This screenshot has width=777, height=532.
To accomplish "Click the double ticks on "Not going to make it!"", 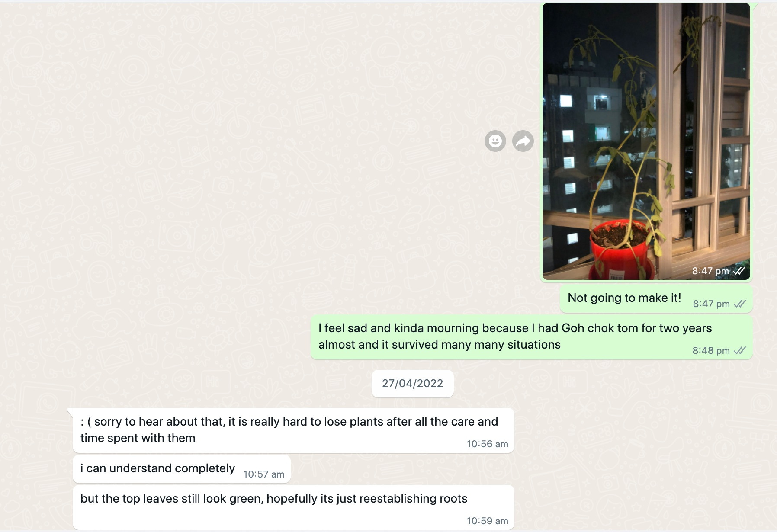I will 740,304.
